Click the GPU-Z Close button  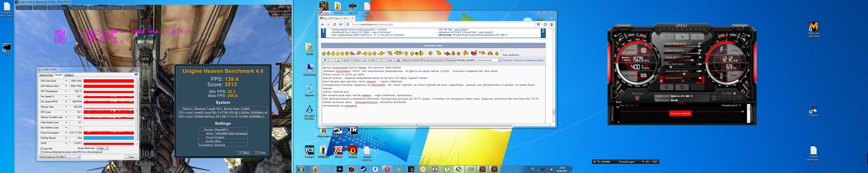pyautogui.click(x=131, y=157)
